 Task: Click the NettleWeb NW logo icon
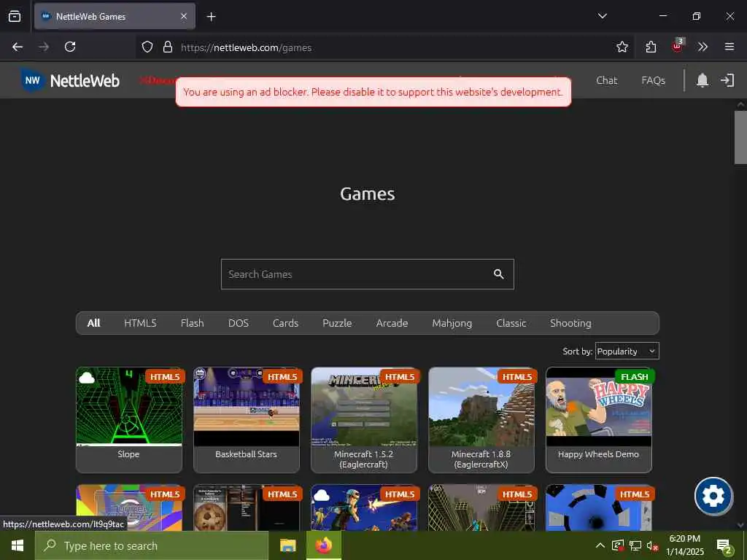coord(32,80)
